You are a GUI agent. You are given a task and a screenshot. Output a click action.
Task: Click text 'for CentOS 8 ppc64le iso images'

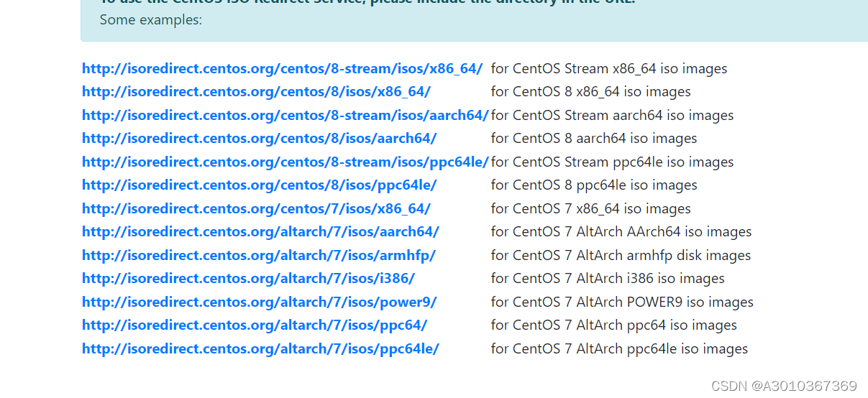coord(594,185)
